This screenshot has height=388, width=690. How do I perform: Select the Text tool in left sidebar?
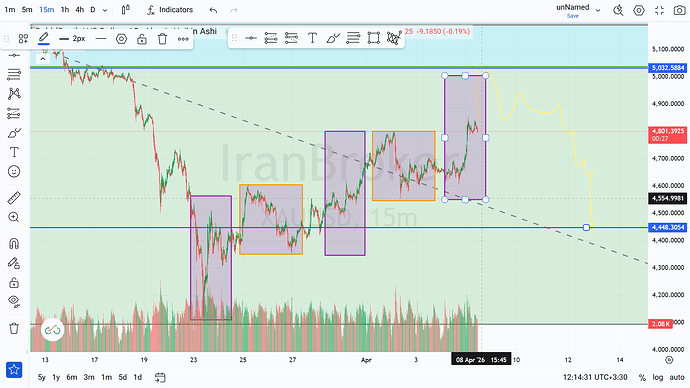[x=14, y=152]
